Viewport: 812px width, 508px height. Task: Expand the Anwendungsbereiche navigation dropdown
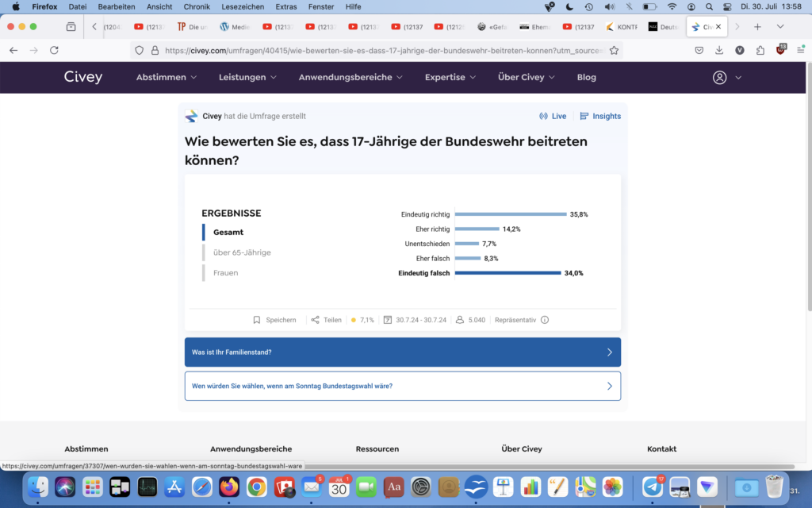coord(350,78)
